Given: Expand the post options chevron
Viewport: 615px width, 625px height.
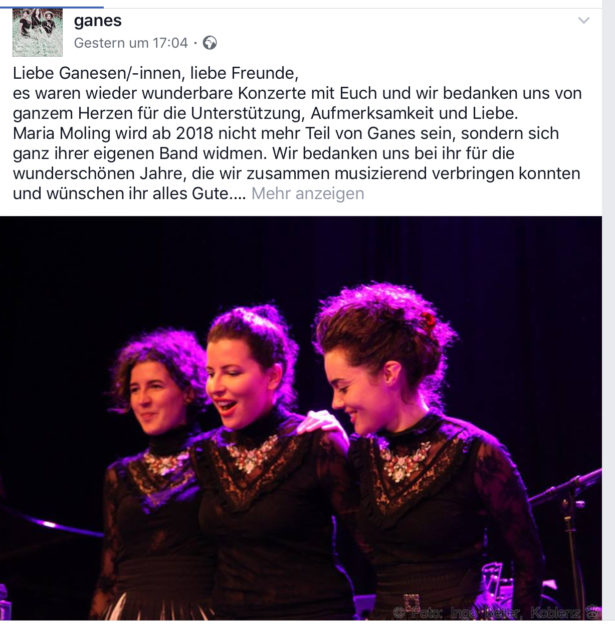Looking at the screenshot, I should pyautogui.click(x=584, y=20).
